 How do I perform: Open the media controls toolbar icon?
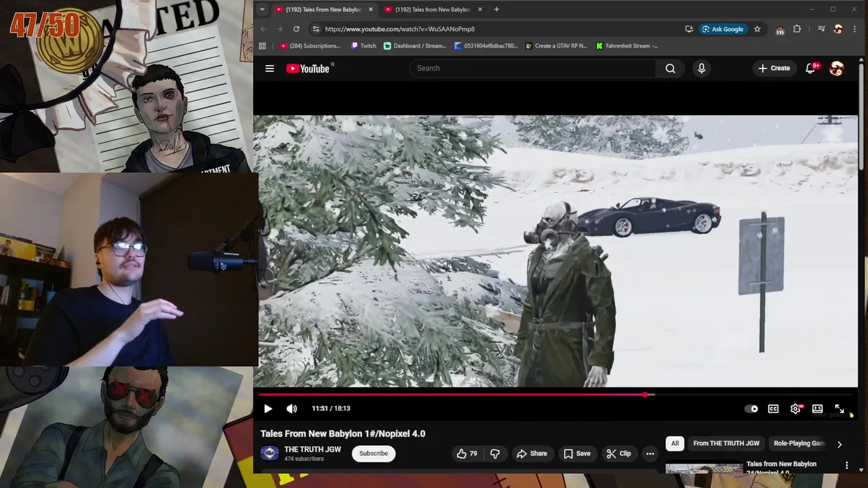coord(821,29)
